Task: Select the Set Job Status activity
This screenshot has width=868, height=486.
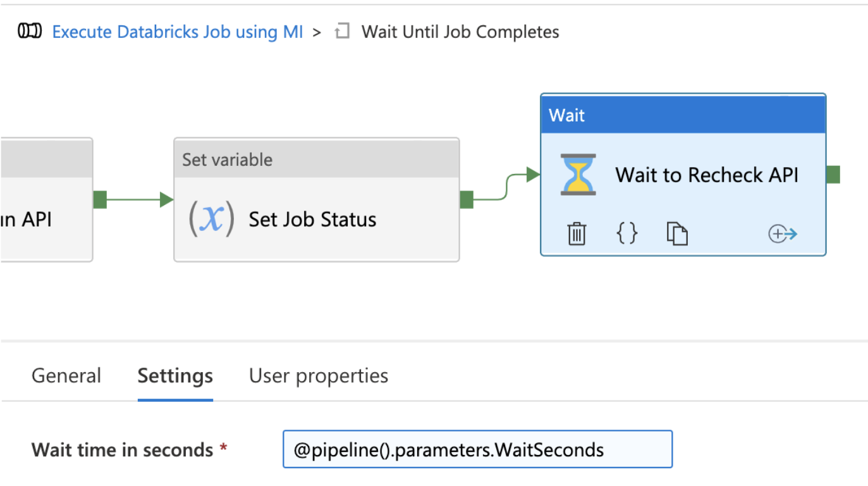Action: [312, 220]
